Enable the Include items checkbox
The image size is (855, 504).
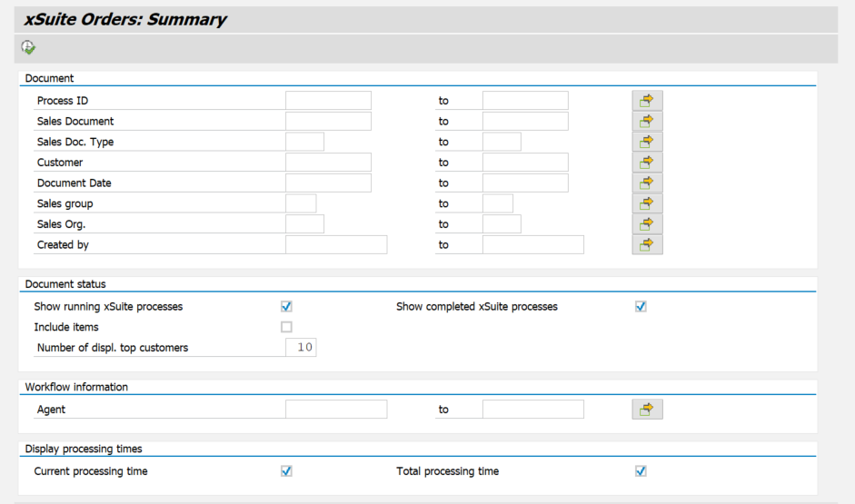[x=286, y=327]
